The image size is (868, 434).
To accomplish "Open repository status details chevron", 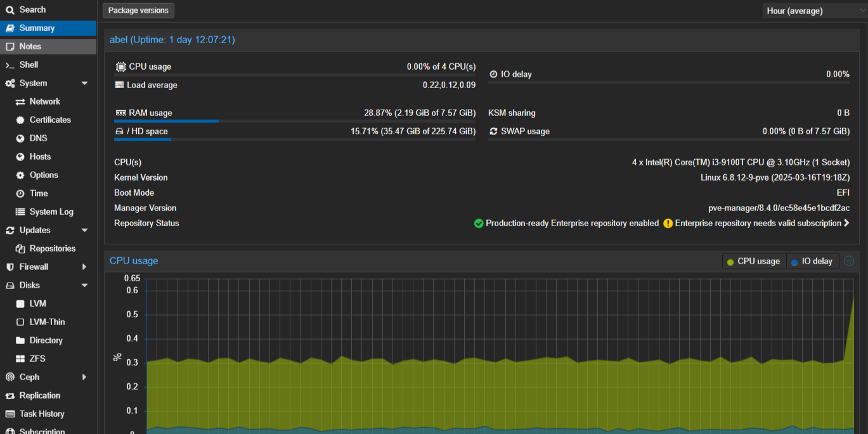I will coord(846,223).
